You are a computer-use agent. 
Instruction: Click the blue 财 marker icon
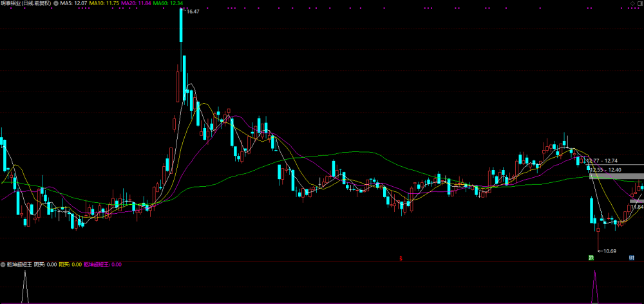coord(632,258)
